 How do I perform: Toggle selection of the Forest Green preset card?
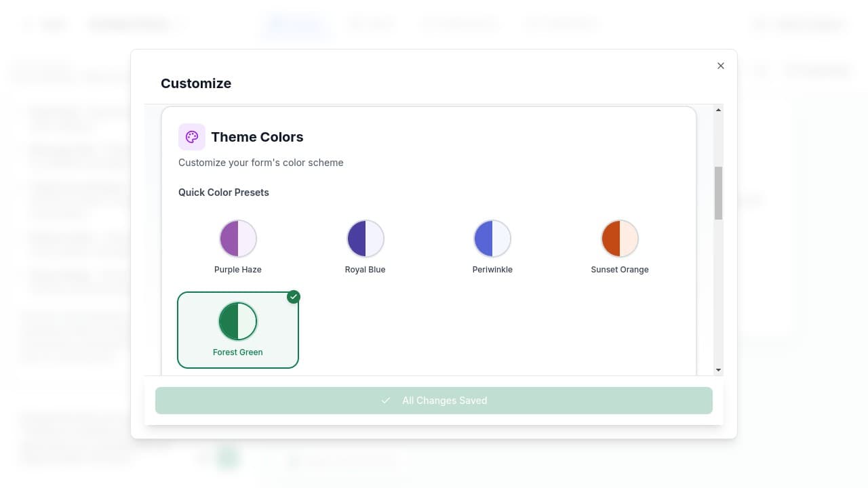(x=238, y=330)
